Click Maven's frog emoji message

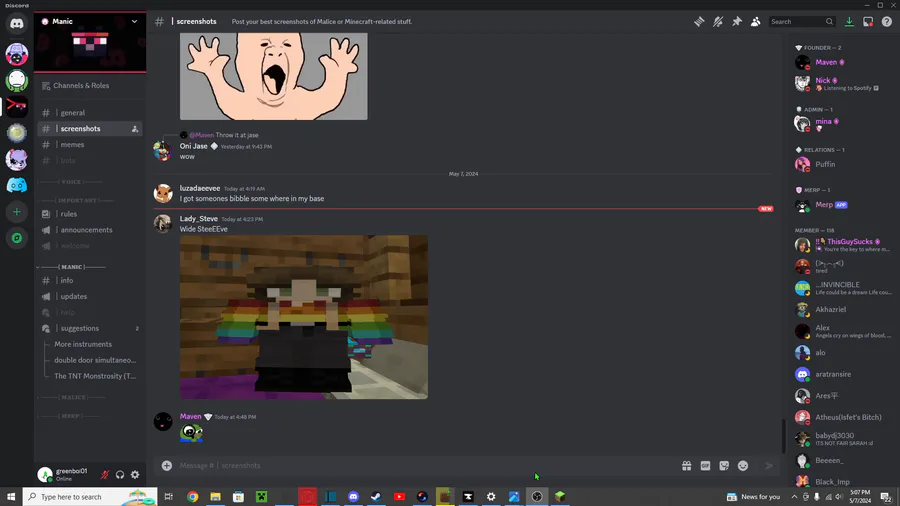click(191, 433)
